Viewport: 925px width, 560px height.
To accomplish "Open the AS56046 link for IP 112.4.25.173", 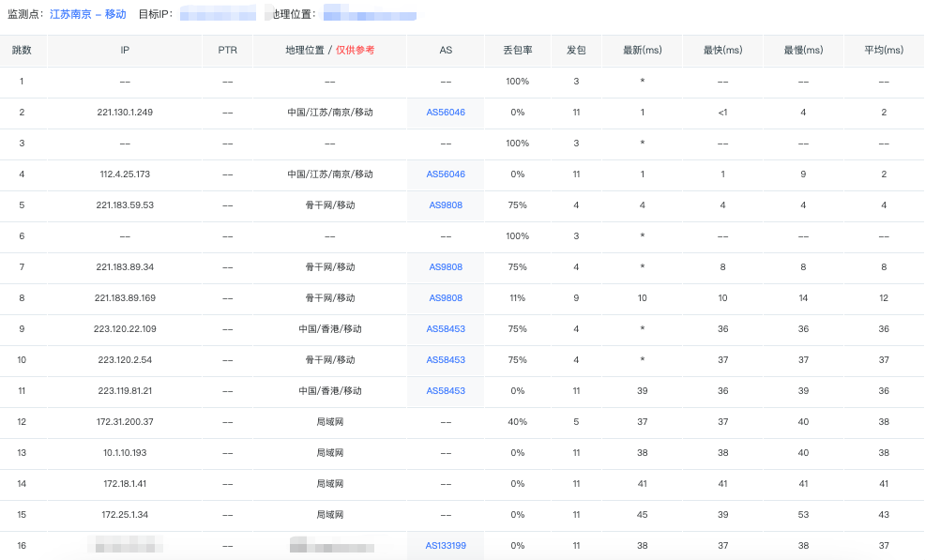I will click(x=446, y=174).
